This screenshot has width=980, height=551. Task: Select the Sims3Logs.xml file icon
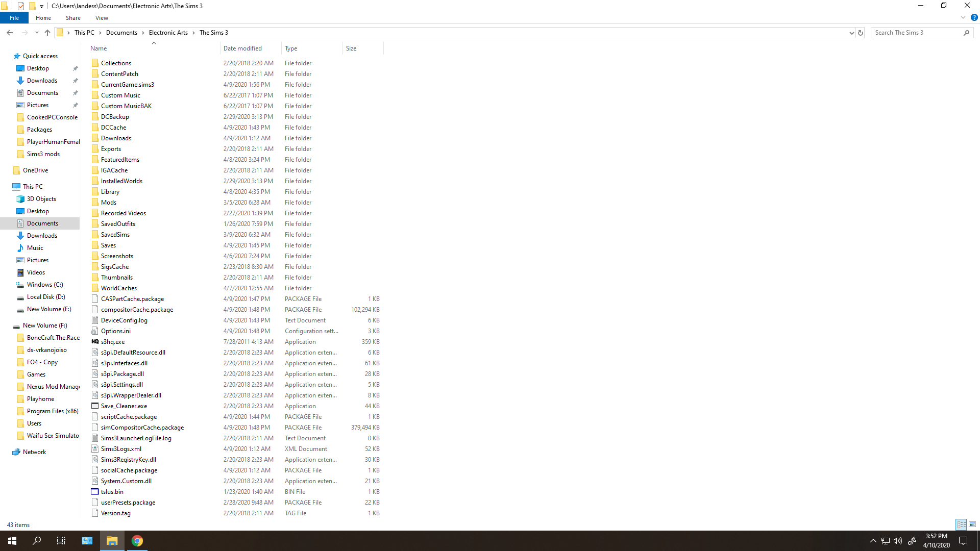(x=95, y=449)
